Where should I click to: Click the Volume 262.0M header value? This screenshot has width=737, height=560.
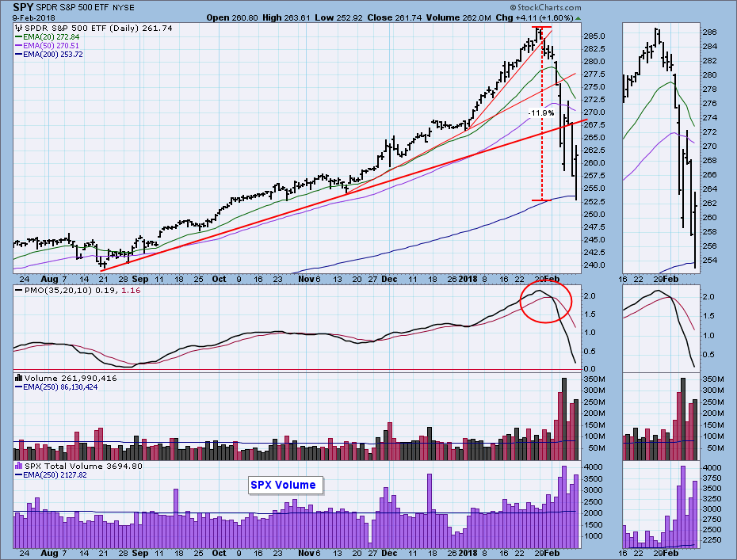(x=459, y=18)
